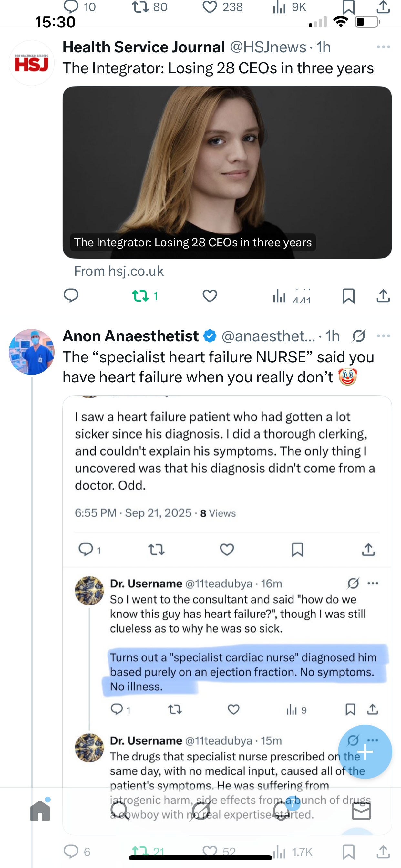The width and height of the screenshot is (401, 868).
Task: Open Grok icon on Anon Anaesthetist post
Action: [x=359, y=336]
